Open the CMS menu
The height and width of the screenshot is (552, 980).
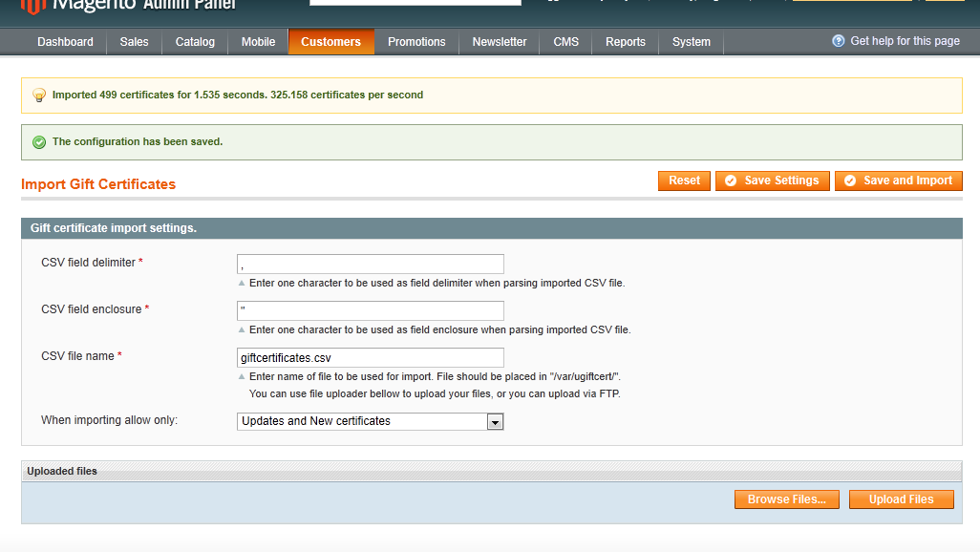coord(565,42)
